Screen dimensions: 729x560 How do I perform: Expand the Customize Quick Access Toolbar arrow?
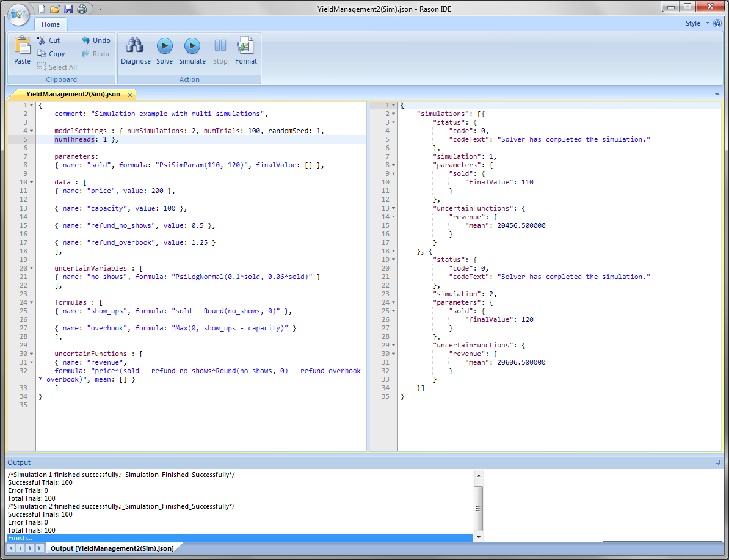point(100,9)
